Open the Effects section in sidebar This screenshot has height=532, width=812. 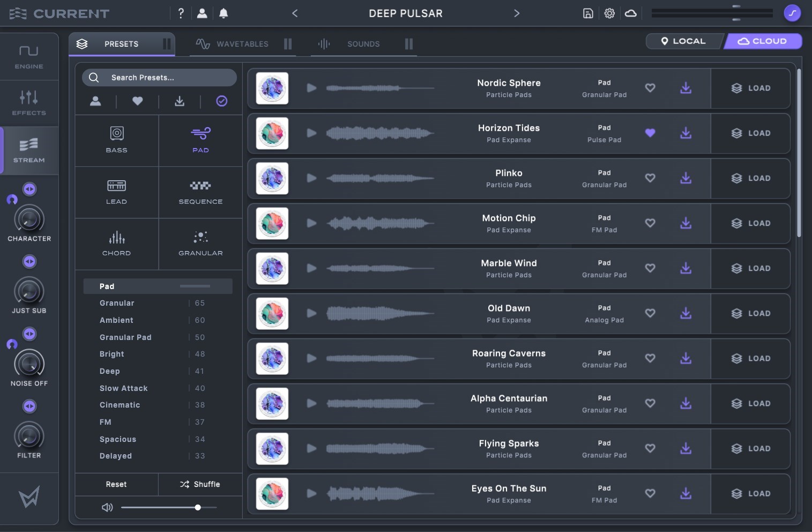pos(29,103)
